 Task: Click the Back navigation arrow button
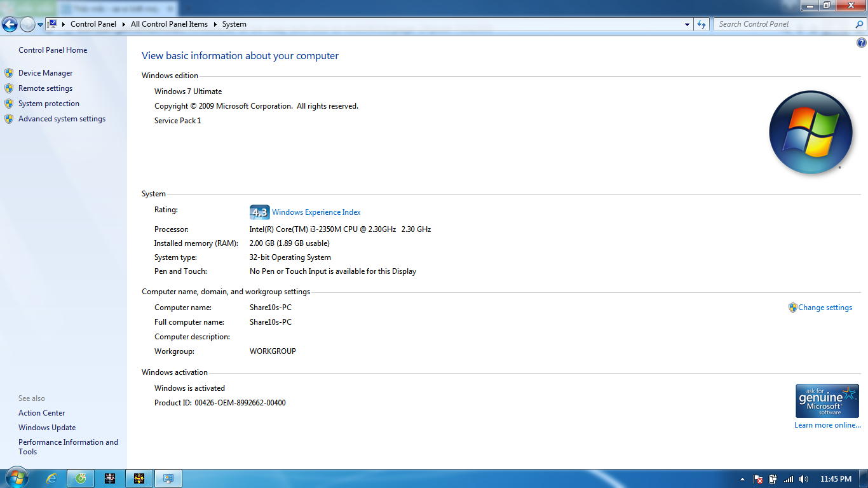10,25
